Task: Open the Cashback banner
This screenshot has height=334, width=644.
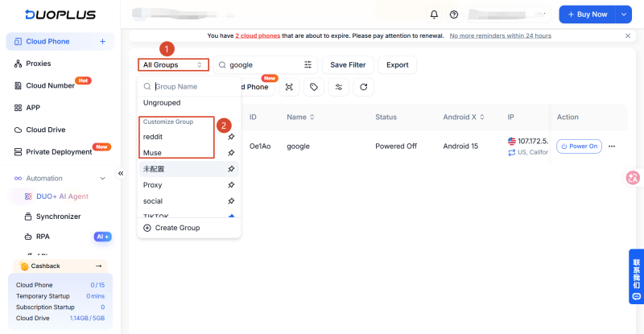Action: [x=60, y=266]
